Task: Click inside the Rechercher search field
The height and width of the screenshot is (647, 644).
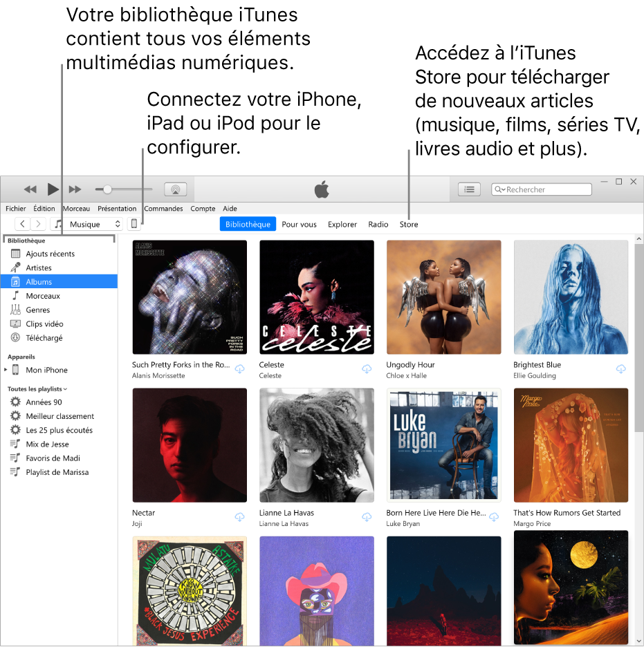Action: point(542,189)
